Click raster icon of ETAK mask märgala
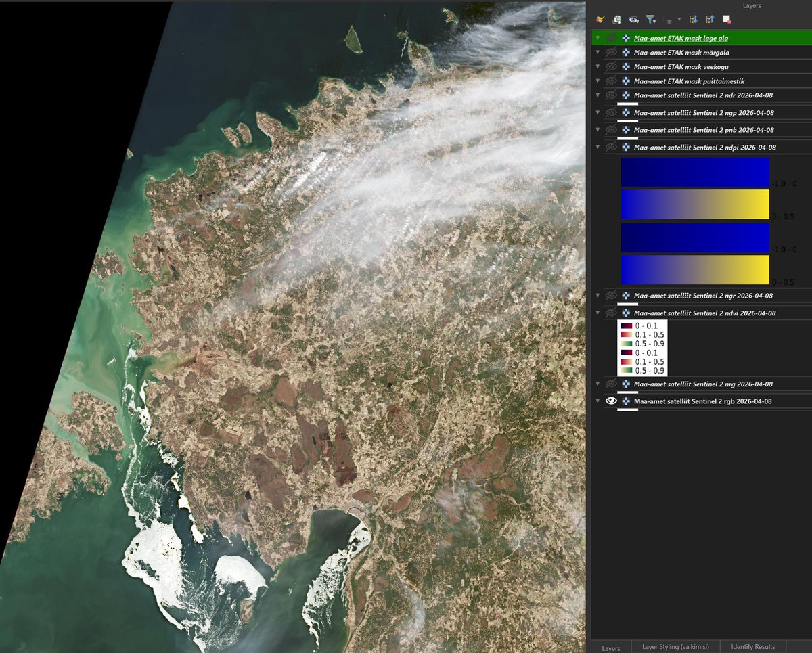 627,52
